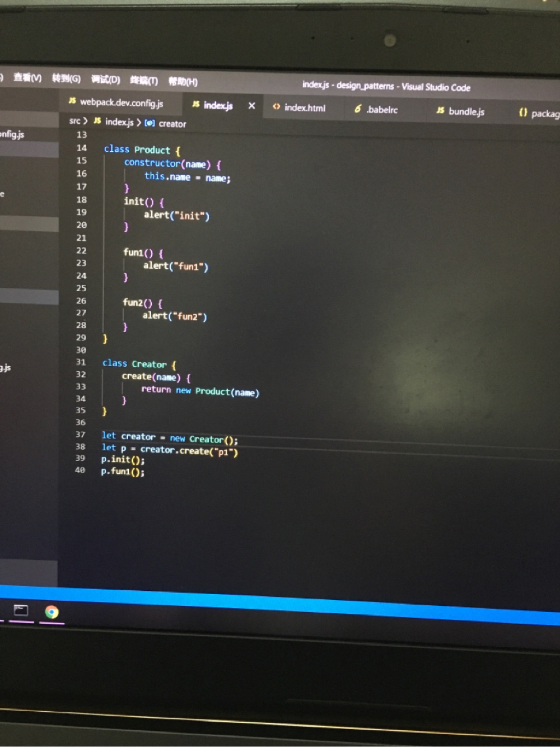Switch to the index.html tab
This screenshot has width=560, height=747.
pos(305,108)
